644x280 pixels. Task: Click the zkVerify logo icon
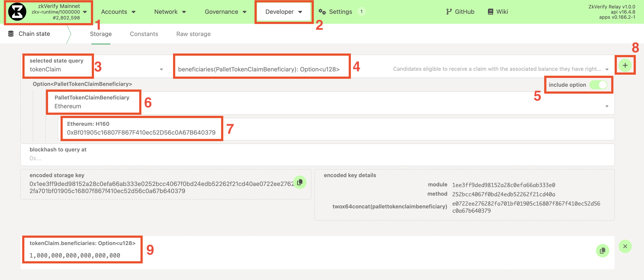[x=17, y=12]
